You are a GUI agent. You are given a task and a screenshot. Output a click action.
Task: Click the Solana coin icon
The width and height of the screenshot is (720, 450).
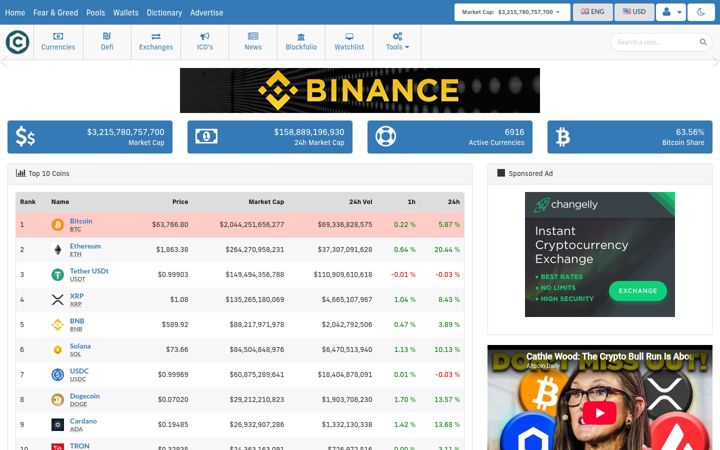tap(57, 350)
